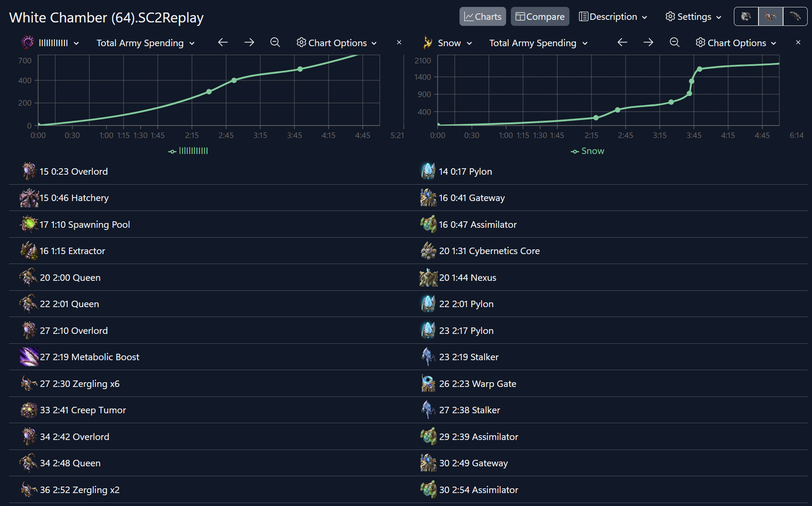Toggle the Charts view button
Image resolution: width=812 pixels, height=506 pixels.
click(x=482, y=16)
